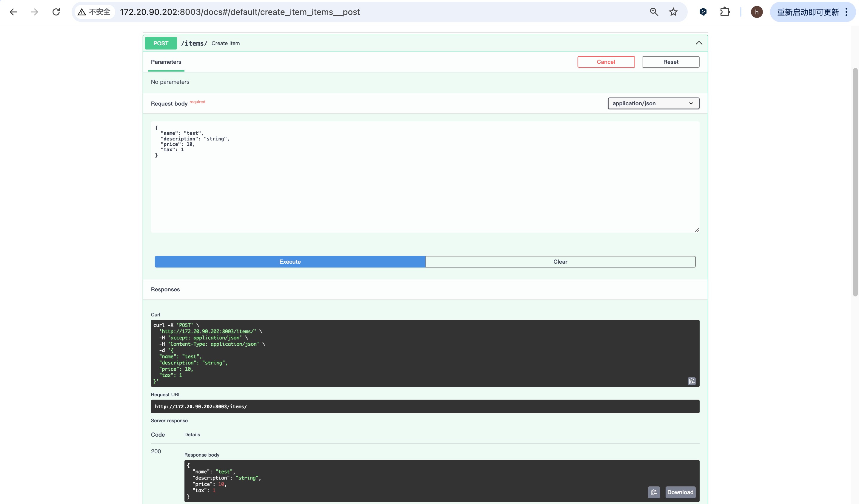Open the Chrome three-dot menu
The image size is (859, 504).
coord(846,12)
